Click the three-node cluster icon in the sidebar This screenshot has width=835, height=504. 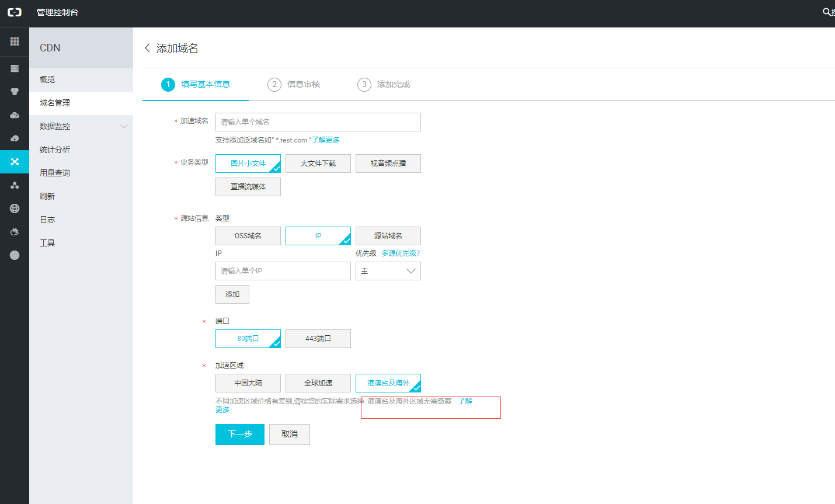[15, 185]
